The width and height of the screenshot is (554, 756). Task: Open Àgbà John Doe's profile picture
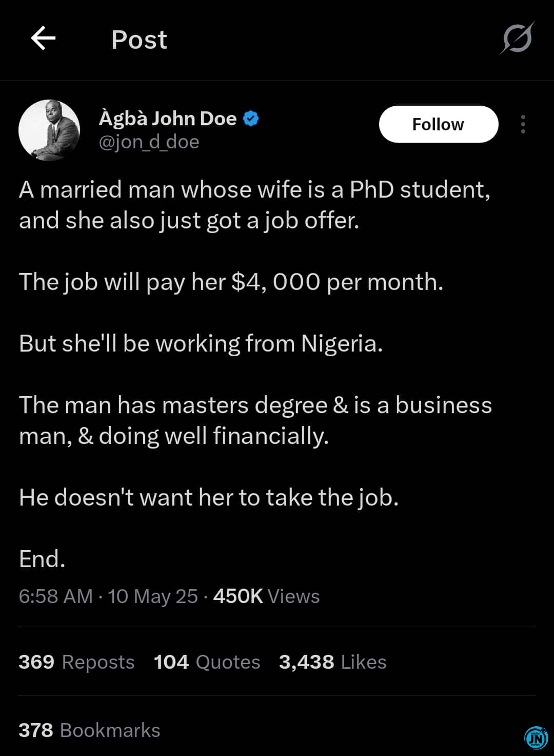[49, 130]
